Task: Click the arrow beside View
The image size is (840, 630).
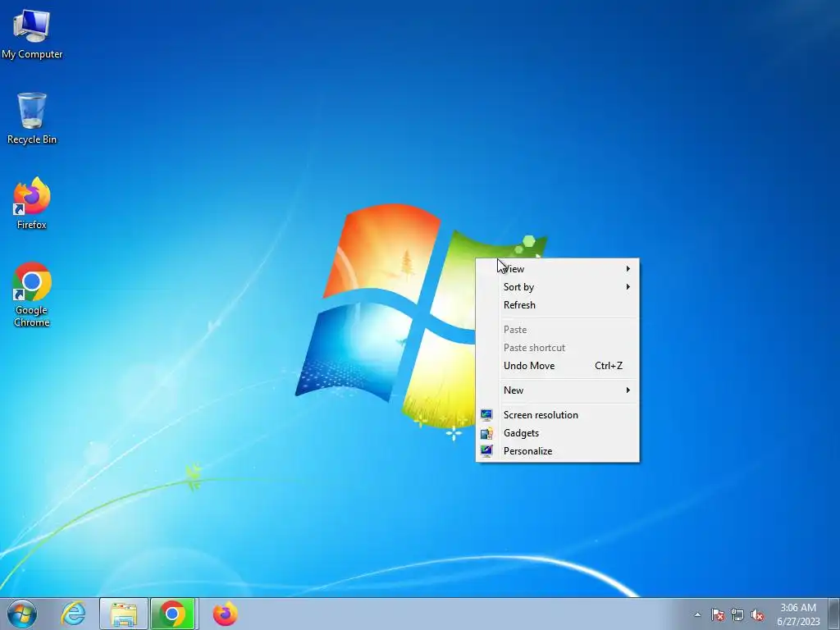Action: (628, 269)
